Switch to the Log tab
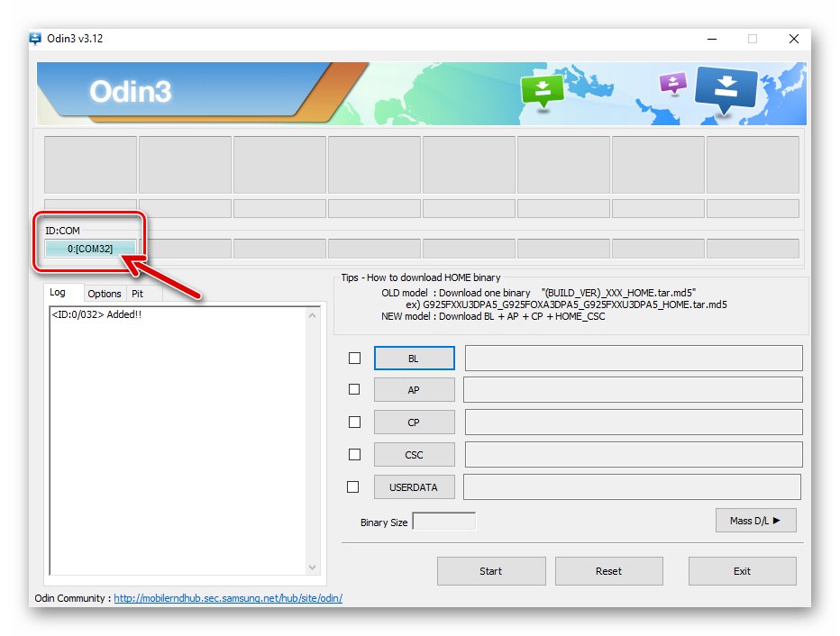 click(58, 292)
